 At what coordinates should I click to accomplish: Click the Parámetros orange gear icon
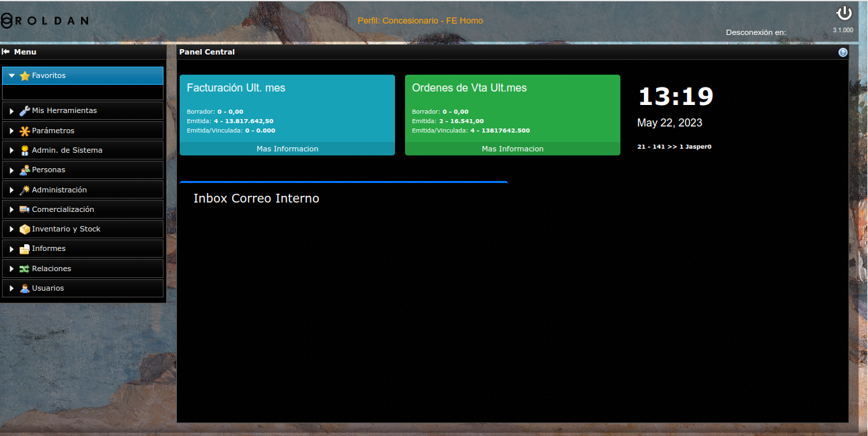click(25, 131)
